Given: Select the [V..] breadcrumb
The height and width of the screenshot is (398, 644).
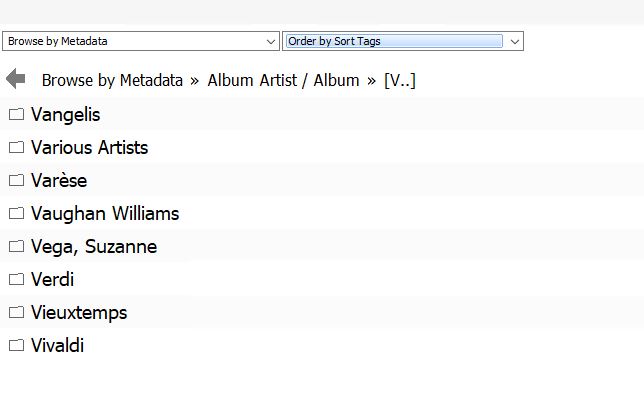Looking at the screenshot, I should tap(400, 80).
